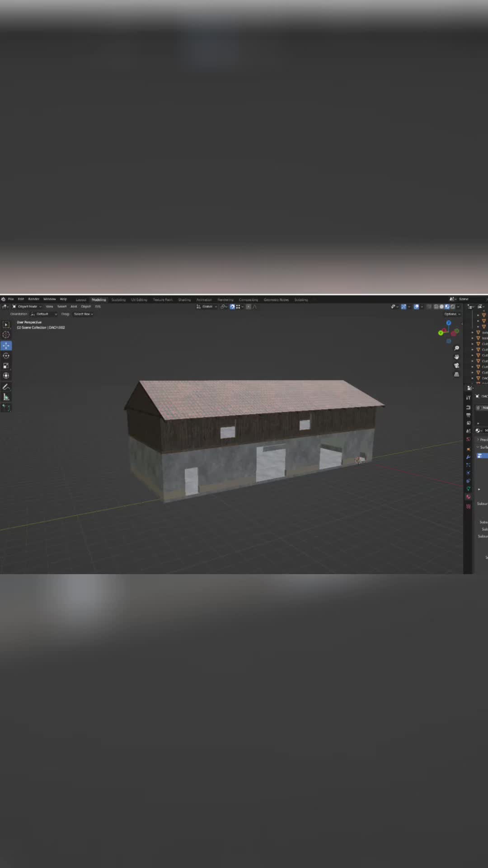
Task: Open the Tool properties tab icon
Action: pyautogui.click(x=468, y=397)
